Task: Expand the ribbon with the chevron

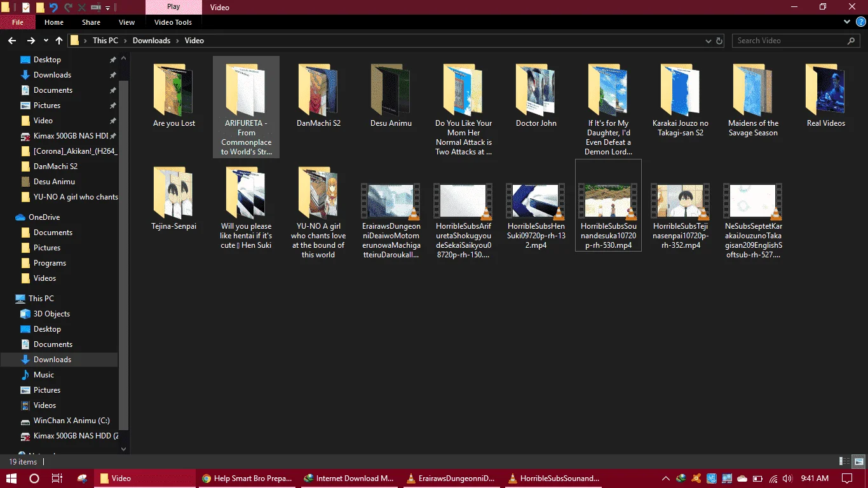Action: (846, 22)
